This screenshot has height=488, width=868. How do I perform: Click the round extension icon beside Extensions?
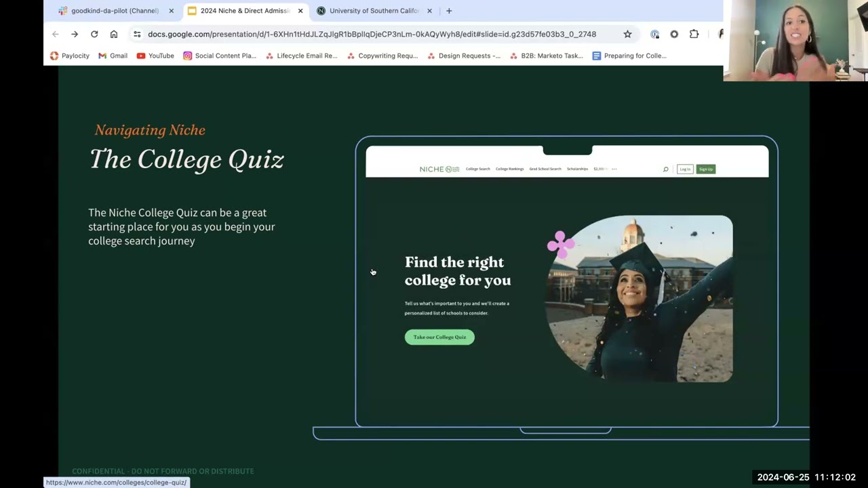coord(674,34)
